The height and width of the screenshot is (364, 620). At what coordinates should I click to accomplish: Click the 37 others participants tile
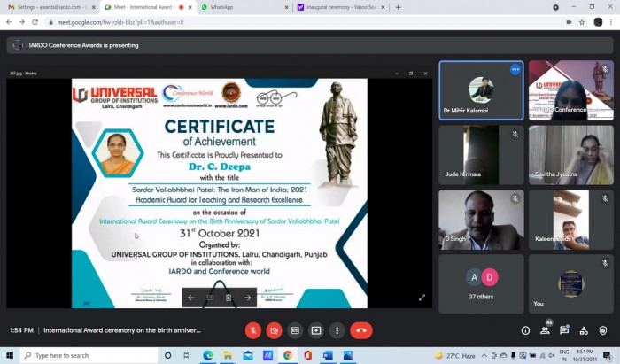(481, 283)
